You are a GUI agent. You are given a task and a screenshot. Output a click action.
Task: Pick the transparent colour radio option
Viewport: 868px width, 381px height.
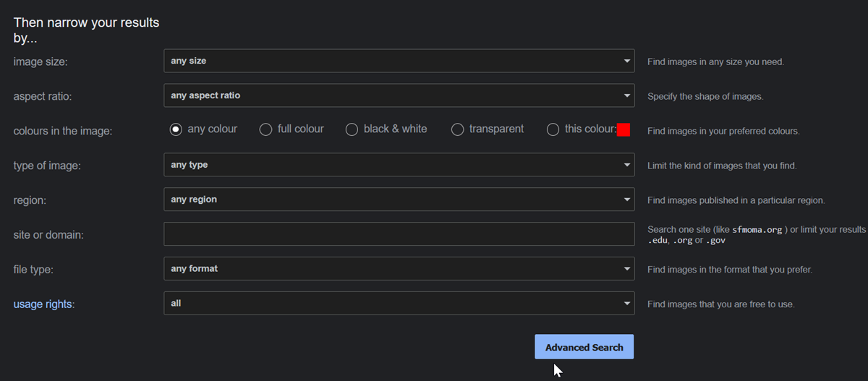pyautogui.click(x=457, y=129)
